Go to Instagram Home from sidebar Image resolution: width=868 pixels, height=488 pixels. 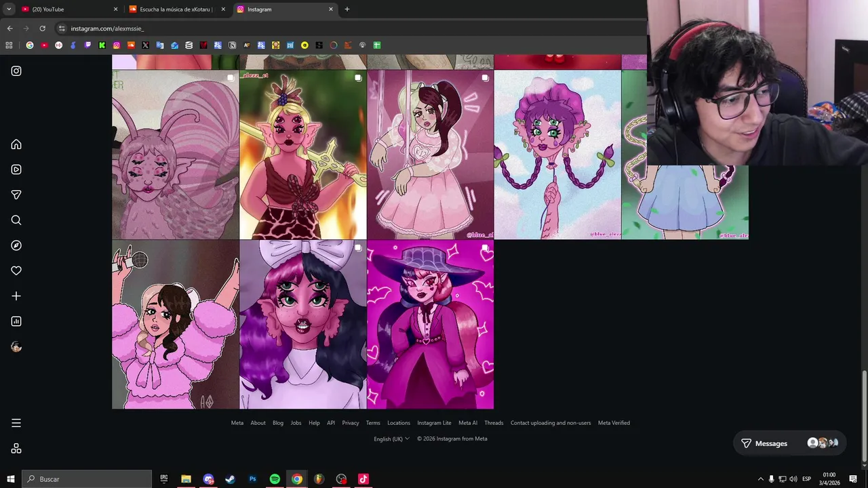pyautogui.click(x=16, y=144)
